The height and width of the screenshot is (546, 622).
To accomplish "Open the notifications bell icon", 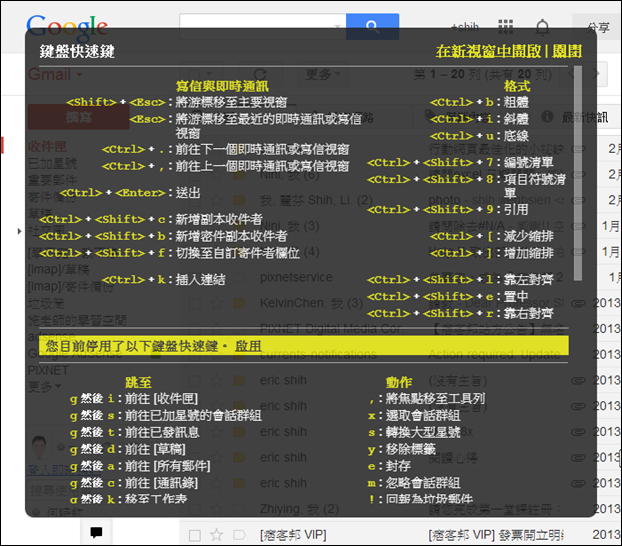I will (543, 27).
